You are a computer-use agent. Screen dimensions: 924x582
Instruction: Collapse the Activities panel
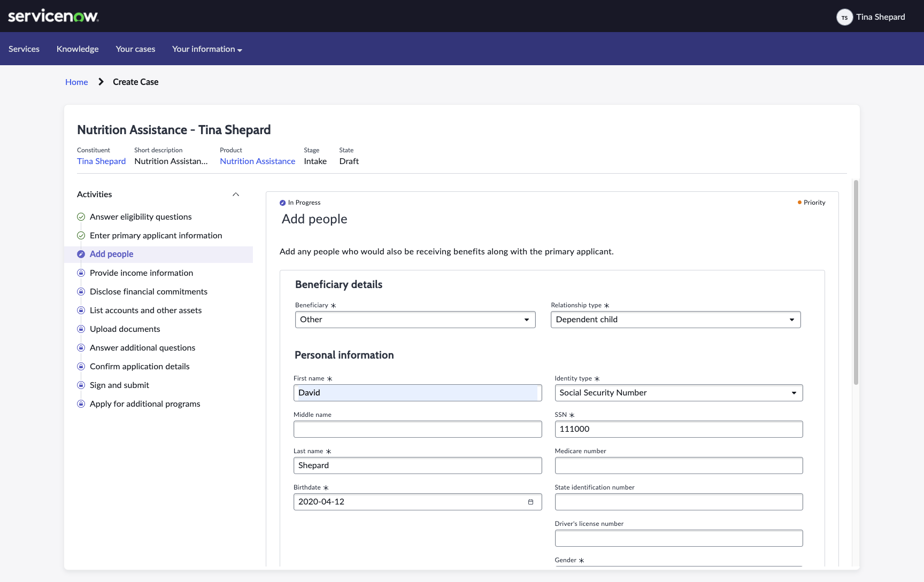pyautogui.click(x=236, y=194)
